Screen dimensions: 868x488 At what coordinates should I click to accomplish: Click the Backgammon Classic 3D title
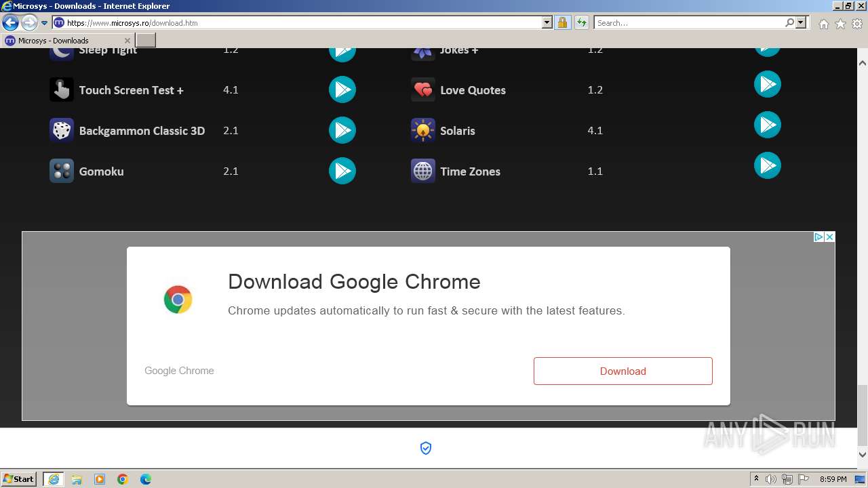tap(142, 131)
